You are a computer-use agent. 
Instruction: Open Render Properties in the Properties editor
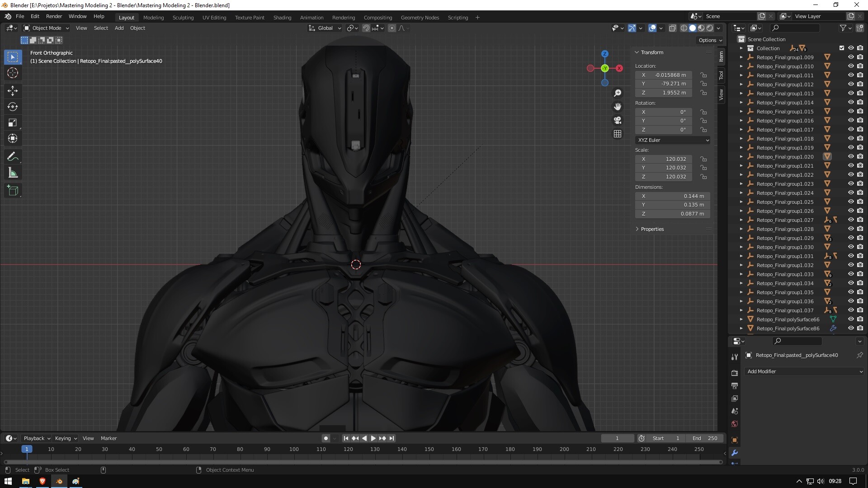(x=735, y=373)
